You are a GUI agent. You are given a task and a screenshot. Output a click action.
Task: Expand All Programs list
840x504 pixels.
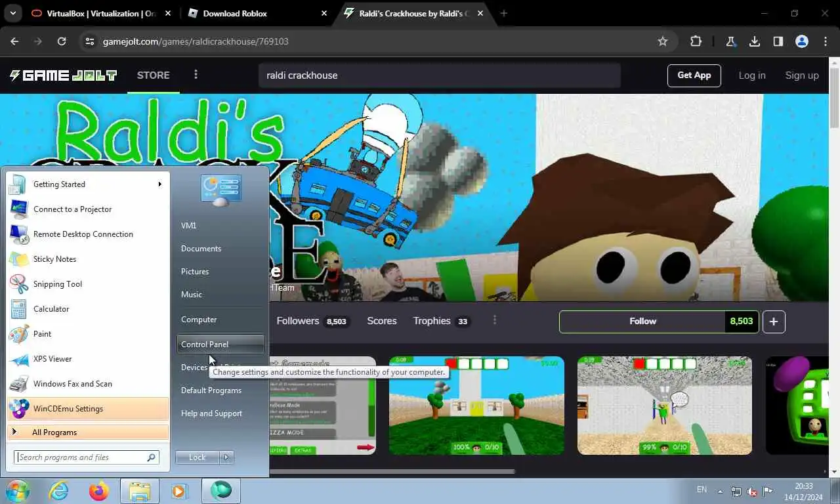tap(87, 432)
